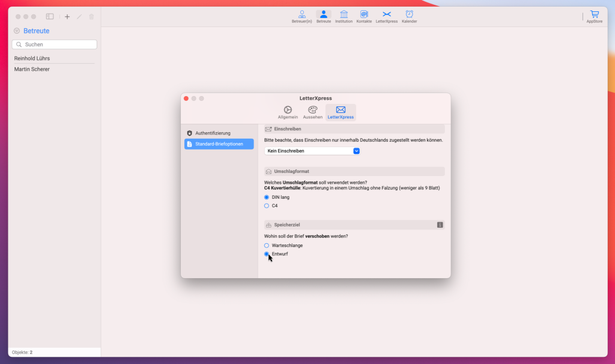Image resolution: width=615 pixels, height=364 pixels.
Task: Switch to the Aussehen preferences tab
Action: (x=312, y=112)
